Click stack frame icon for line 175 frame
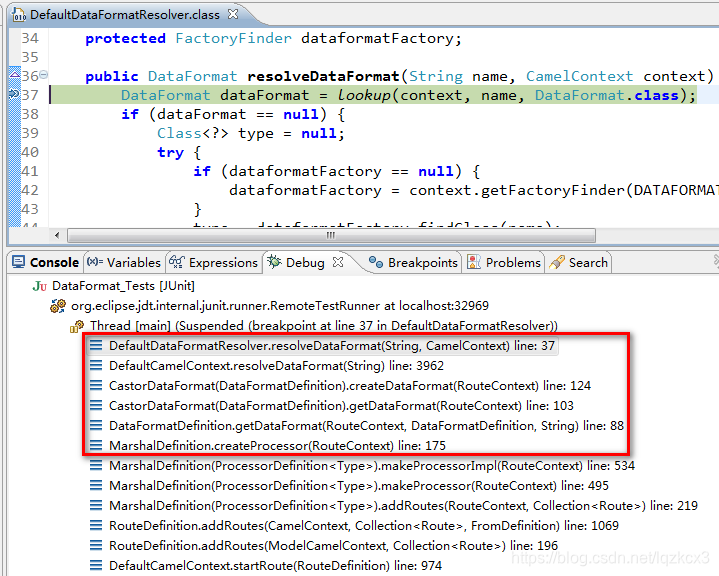Screen dimensions: 719x576 point(96,445)
